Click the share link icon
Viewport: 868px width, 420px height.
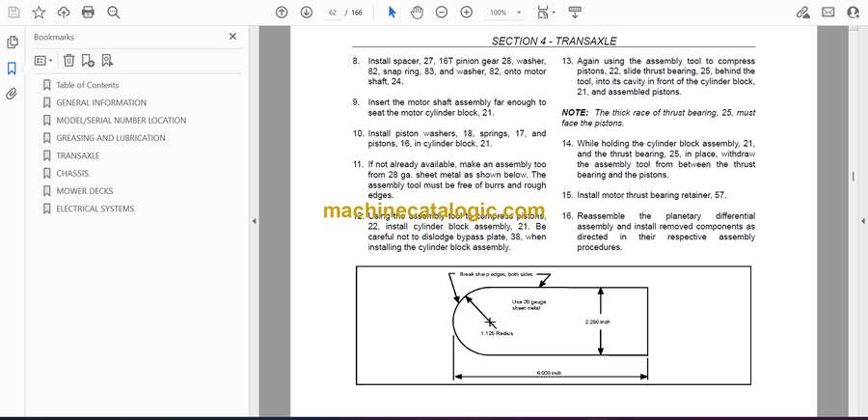[x=802, y=13]
